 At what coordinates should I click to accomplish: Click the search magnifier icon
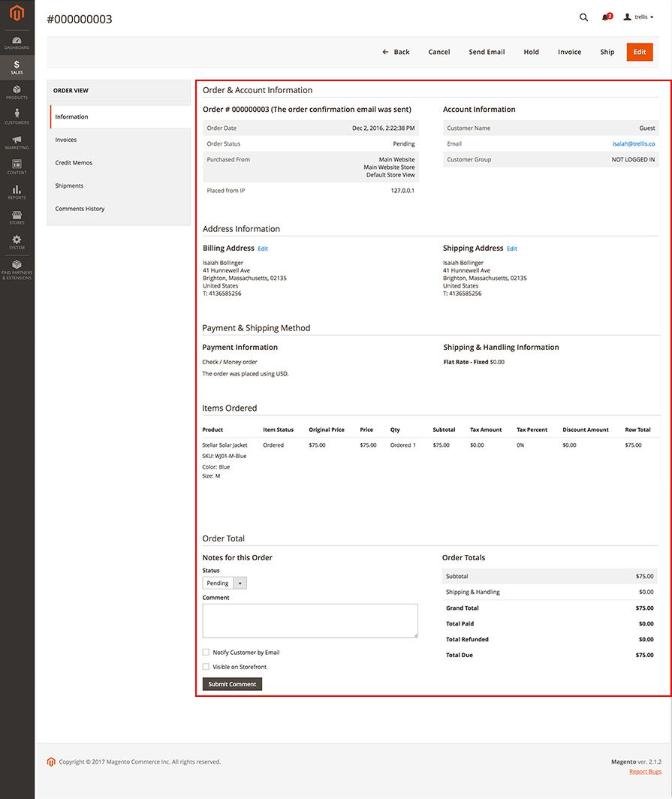coord(583,17)
